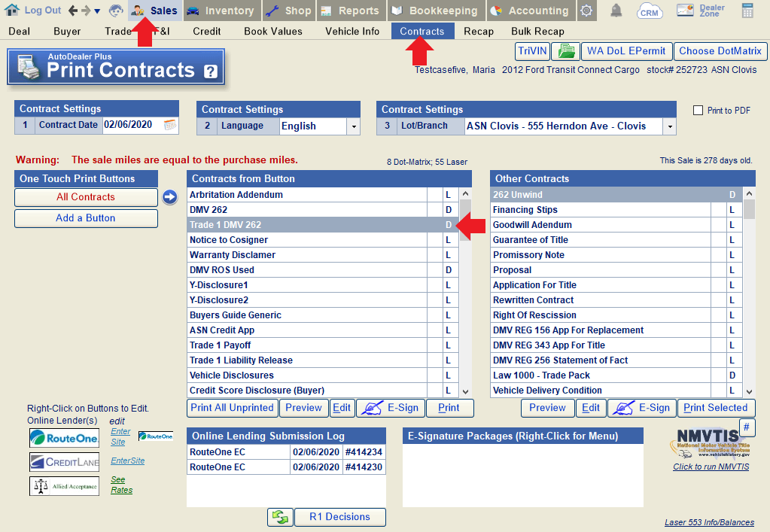Follow the Click to run NMVTIS link
The height and width of the screenshot is (532, 770).
click(x=711, y=467)
